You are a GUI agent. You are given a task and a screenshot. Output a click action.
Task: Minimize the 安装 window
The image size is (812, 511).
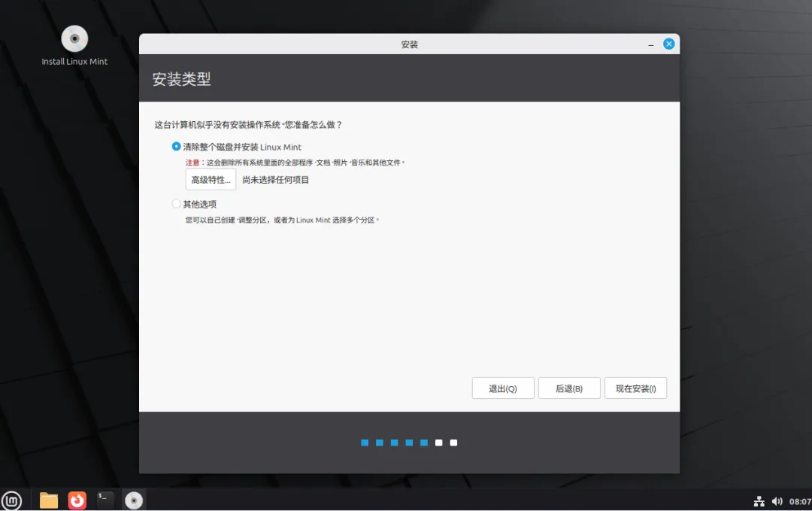tap(651, 44)
